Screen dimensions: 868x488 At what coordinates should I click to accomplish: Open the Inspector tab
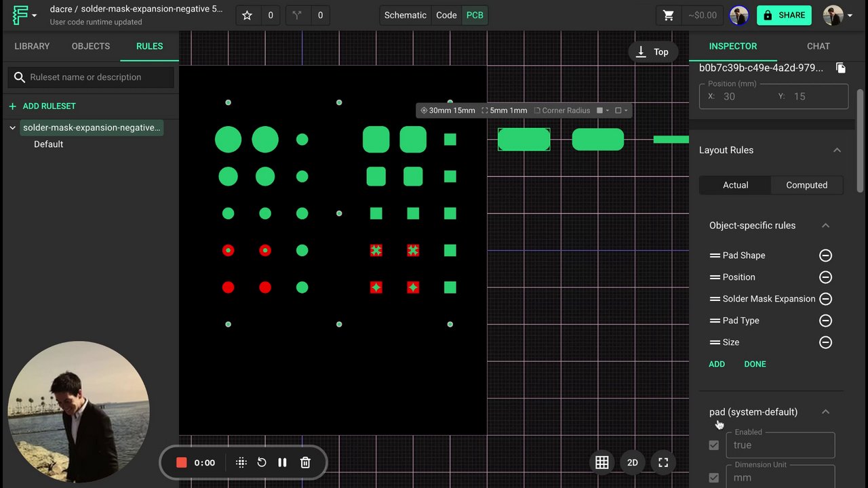click(733, 46)
